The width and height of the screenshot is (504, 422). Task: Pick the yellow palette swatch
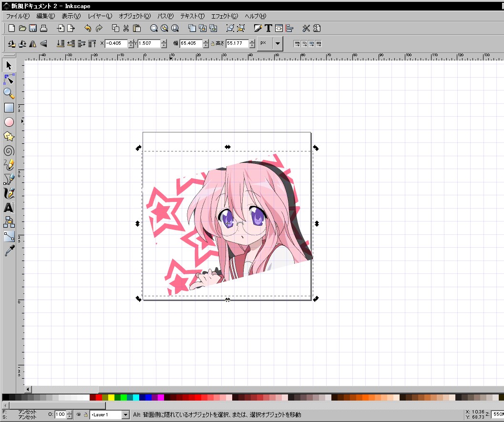[111, 398]
